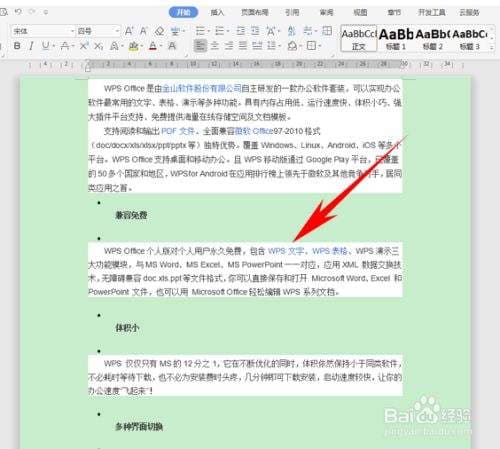Click the first-line indent marker on ruler

tap(88, 62)
